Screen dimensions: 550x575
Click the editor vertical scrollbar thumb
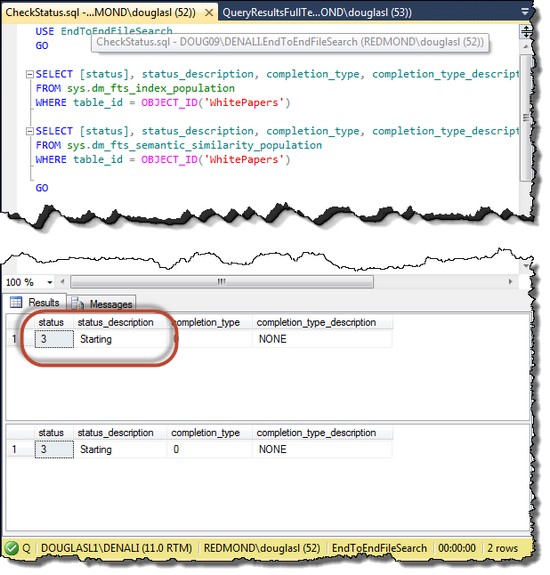(x=526, y=117)
